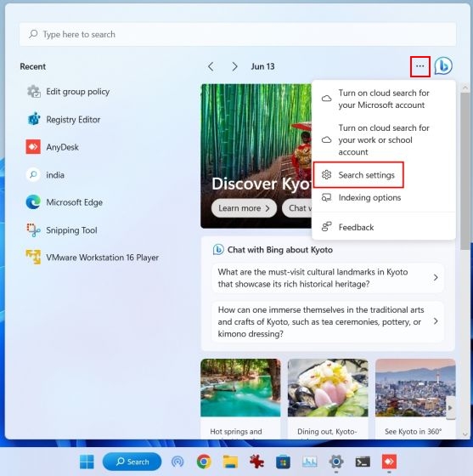Launch VMware Workstation 16 Player
This screenshot has height=476, width=473.
click(x=93, y=258)
